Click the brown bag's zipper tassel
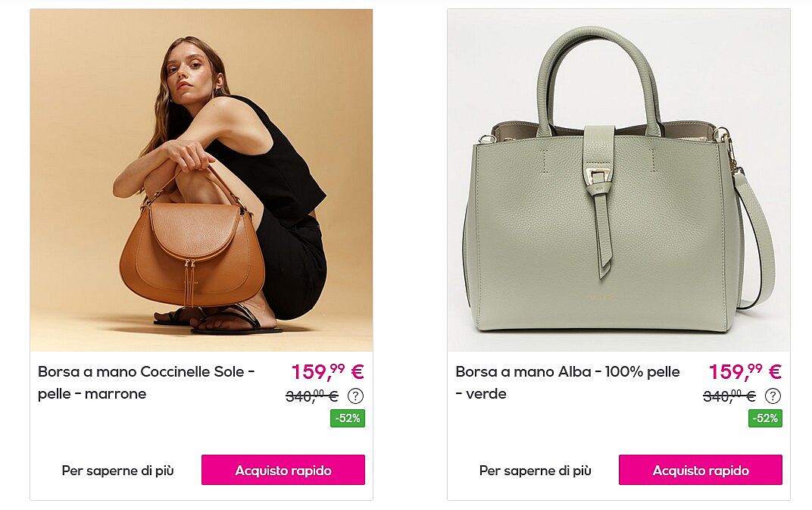This screenshot has width=812, height=510. pos(191,283)
